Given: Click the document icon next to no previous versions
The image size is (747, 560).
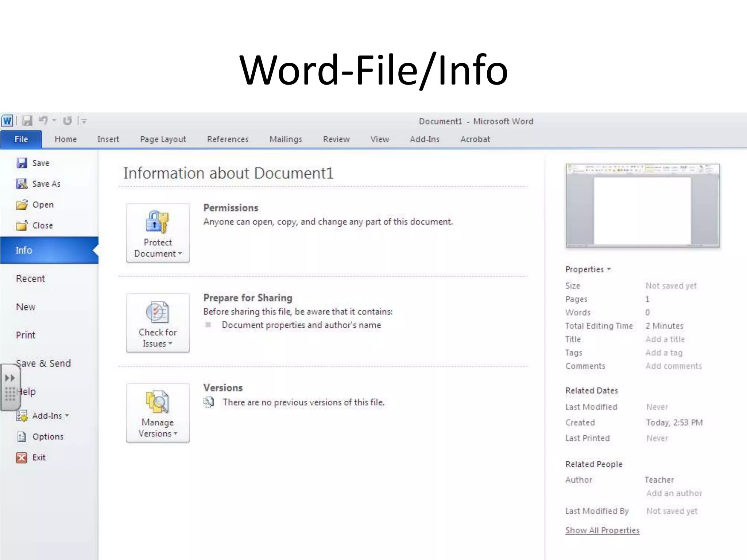Looking at the screenshot, I should [209, 402].
